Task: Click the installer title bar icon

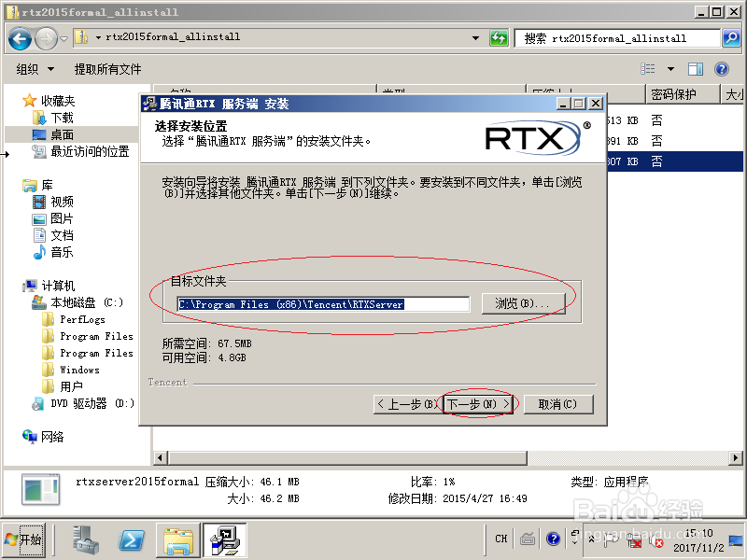Action: click(150, 104)
